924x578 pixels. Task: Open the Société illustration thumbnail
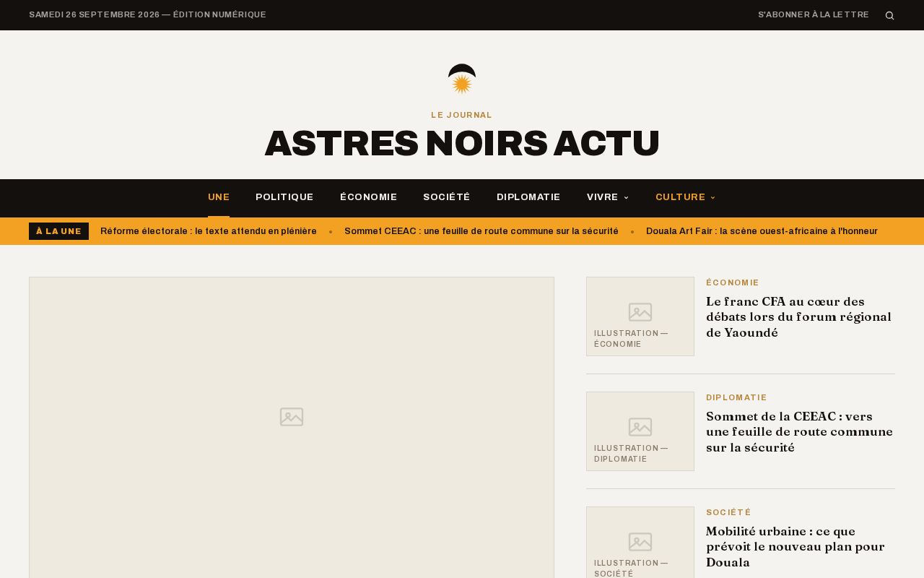640,542
